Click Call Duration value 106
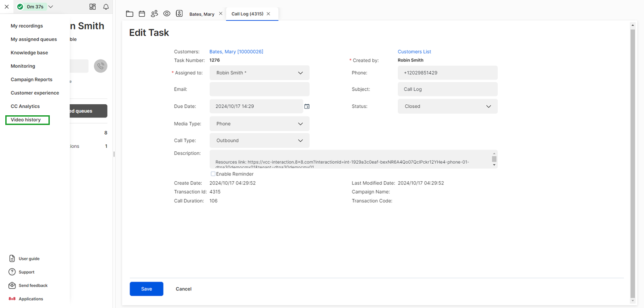The height and width of the screenshot is (308, 644). [214, 201]
